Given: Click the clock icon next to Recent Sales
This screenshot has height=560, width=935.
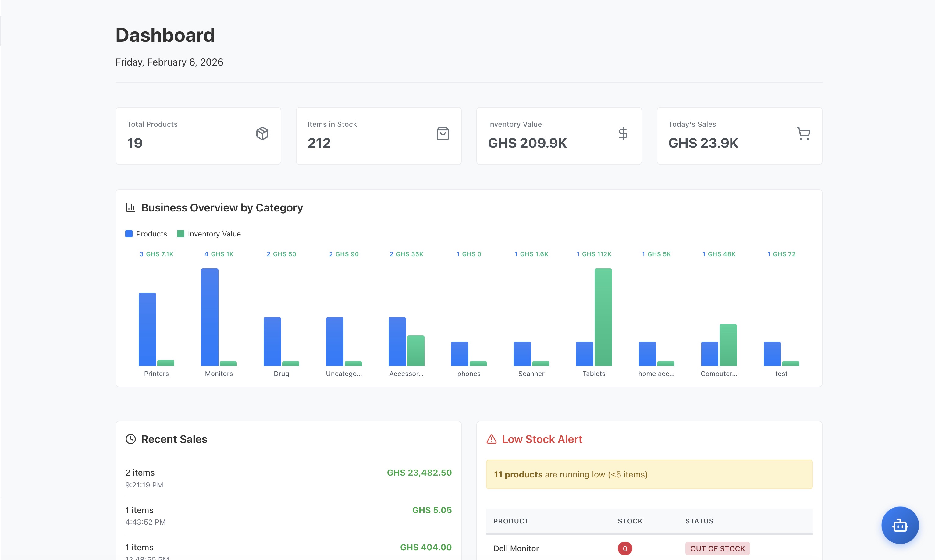Looking at the screenshot, I should click(x=130, y=439).
